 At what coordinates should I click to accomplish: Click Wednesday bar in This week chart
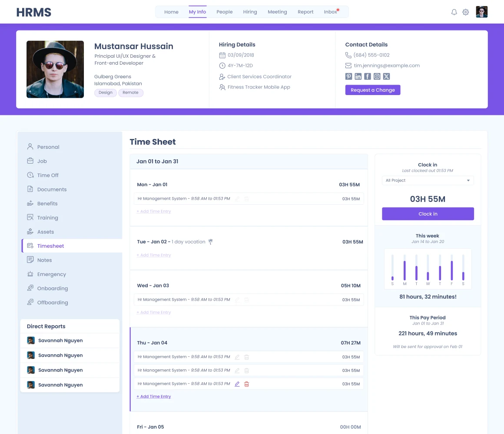(428, 267)
